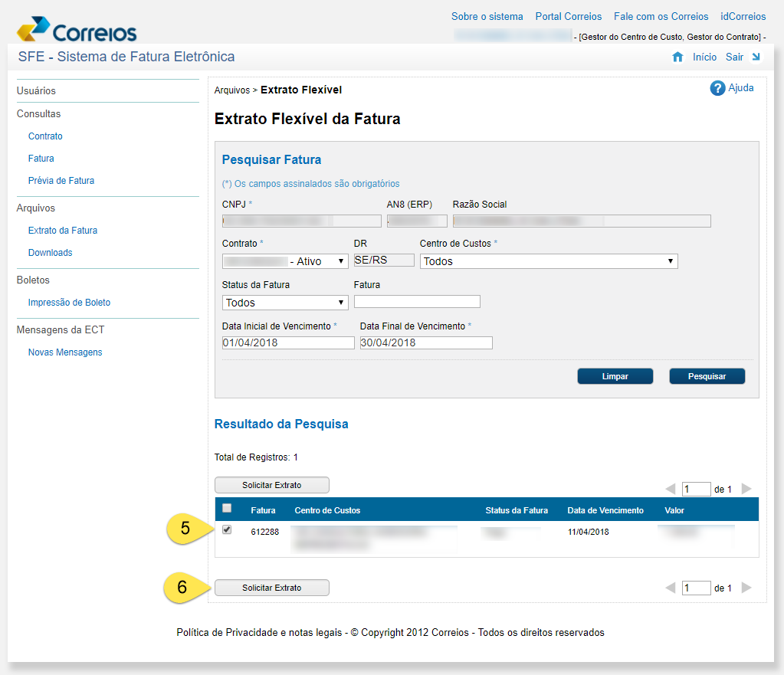Click Política de Privacidade e notas legais

[259, 633]
